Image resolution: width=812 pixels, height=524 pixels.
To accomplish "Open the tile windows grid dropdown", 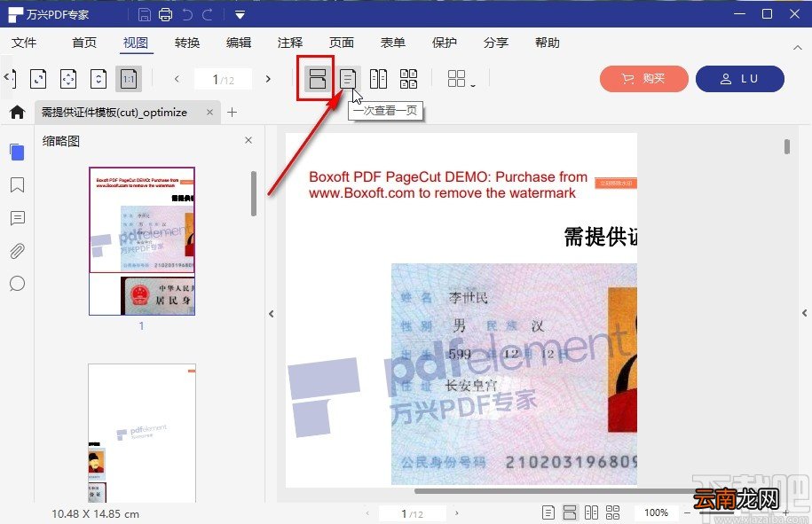I will 461,79.
